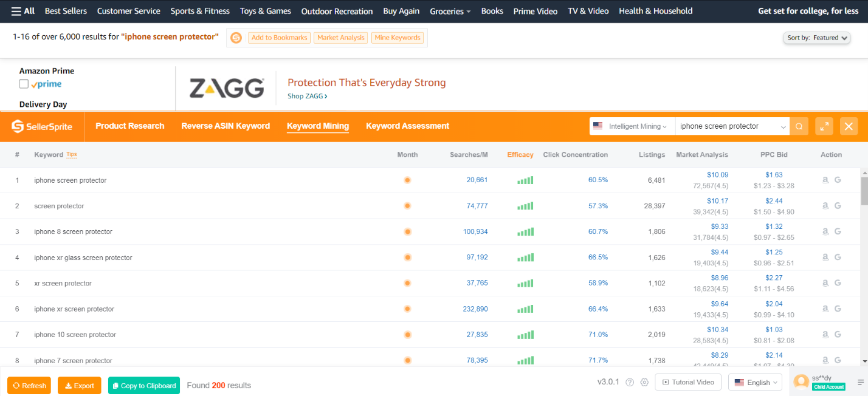Click searches value 20,661
868x396 pixels.
coord(477,180)
